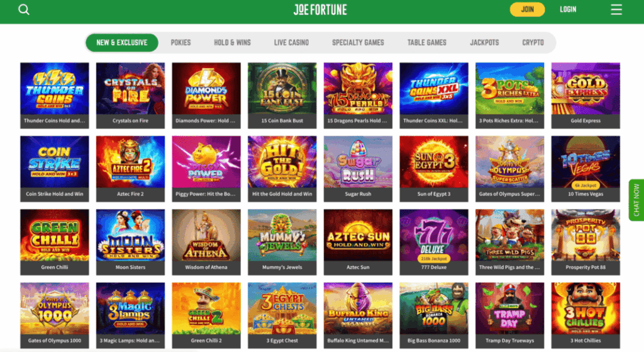
Task: Open the Chat Now side tab
Action: click(636, 200)
